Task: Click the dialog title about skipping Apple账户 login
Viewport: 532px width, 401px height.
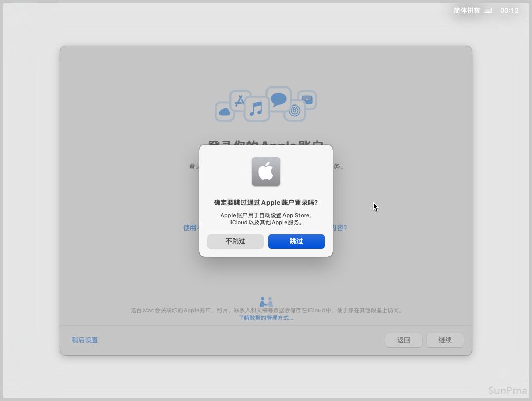Action: click(x=266, y=203)
